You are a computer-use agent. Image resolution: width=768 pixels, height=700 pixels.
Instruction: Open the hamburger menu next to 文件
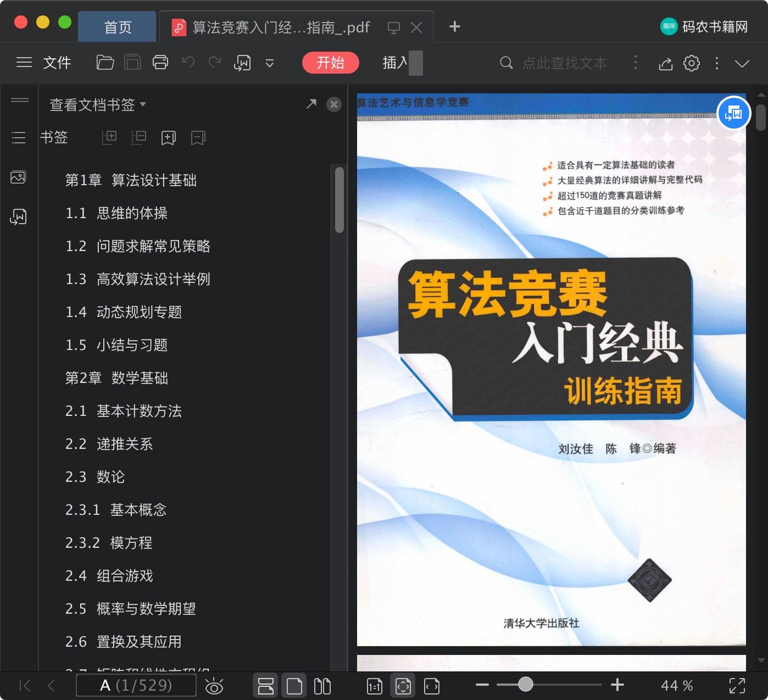pyautogui.click(x=24, y=63)
